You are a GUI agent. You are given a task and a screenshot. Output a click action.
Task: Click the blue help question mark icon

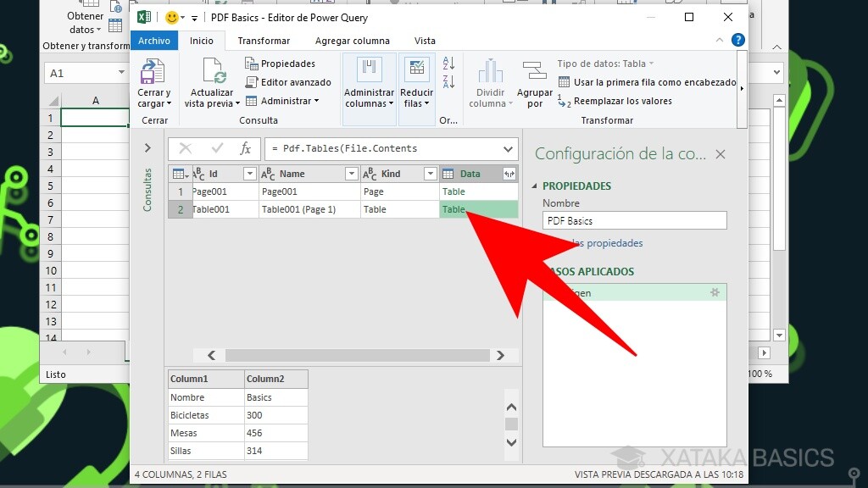pyautogui.click(x=737, y=40)
